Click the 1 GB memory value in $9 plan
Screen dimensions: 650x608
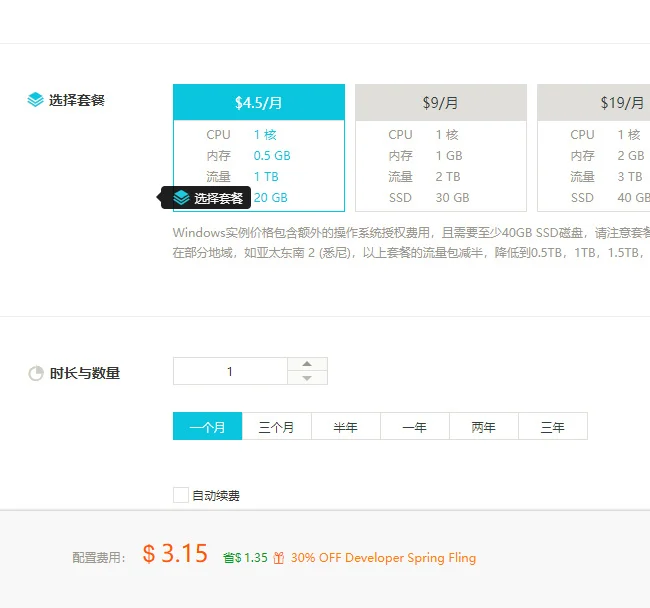coord(449,155)
